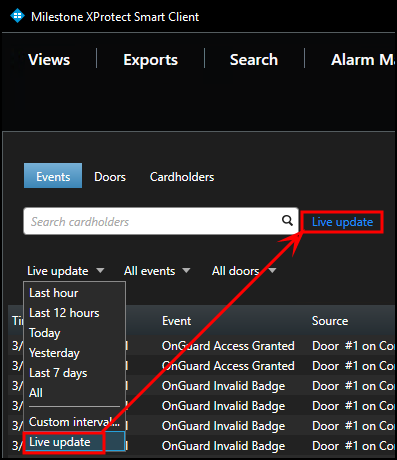The width and height of the screenshot is (397, 460).
Task: Open the Exports workspace tab
Action: (x=150, y=60)
